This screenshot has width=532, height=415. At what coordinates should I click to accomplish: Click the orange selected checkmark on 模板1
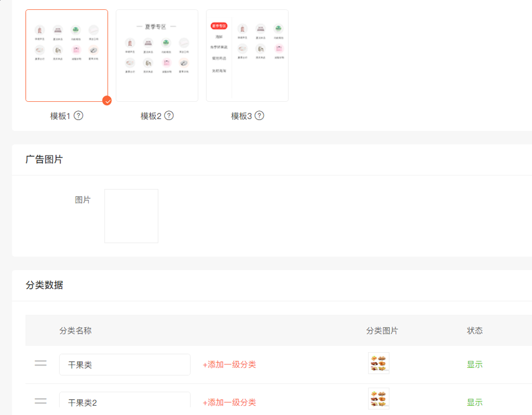tap(106, 101)
